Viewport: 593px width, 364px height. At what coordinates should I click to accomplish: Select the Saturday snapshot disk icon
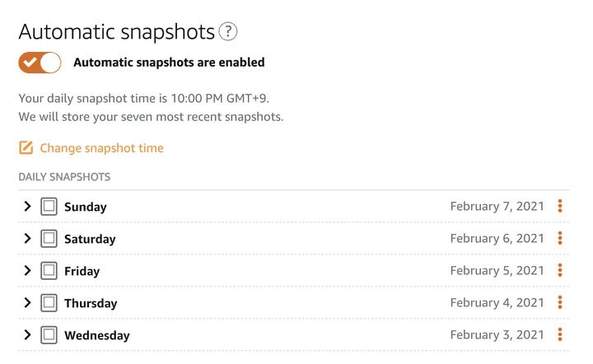click(x=49, y=238)
